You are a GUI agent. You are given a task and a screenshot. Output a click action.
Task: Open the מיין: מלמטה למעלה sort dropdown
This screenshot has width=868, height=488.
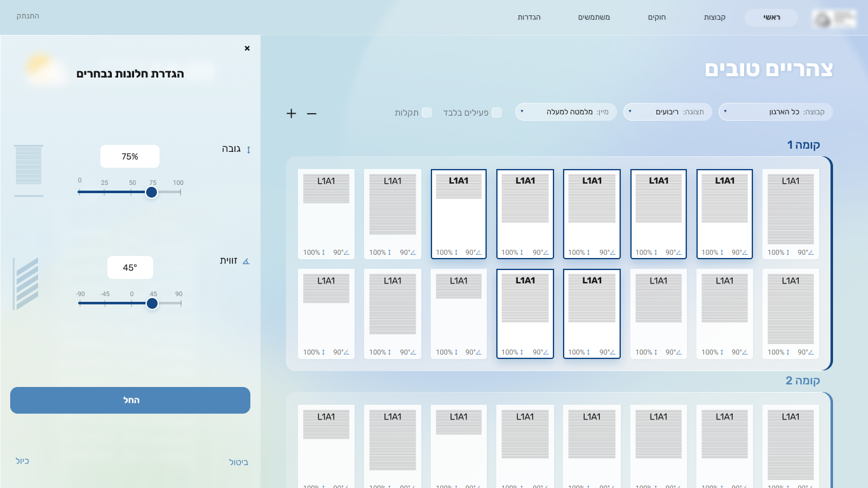pyautogui.click(x=566, y=112)
